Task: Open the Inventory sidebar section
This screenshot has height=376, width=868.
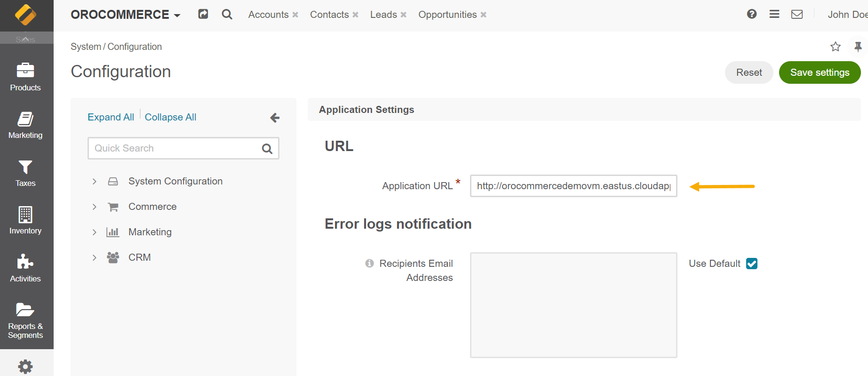Action: coord(25,220)
